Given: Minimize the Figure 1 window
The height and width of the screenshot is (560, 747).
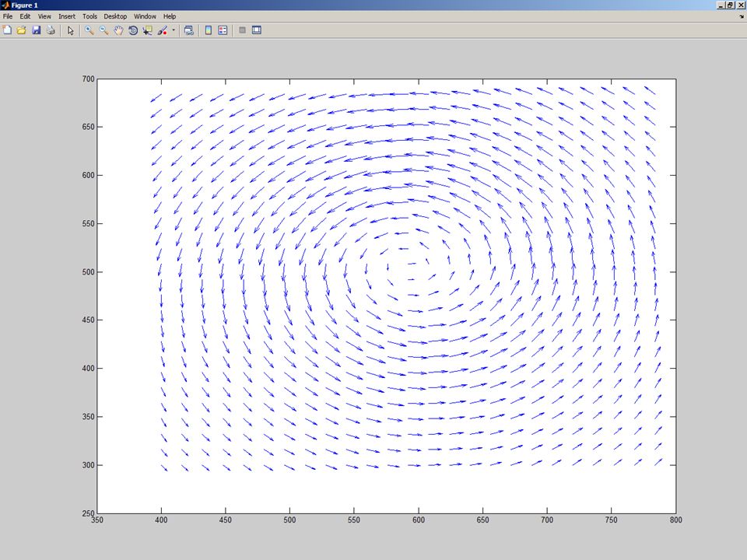Looking at the screenshot, I should coord(721,5).
